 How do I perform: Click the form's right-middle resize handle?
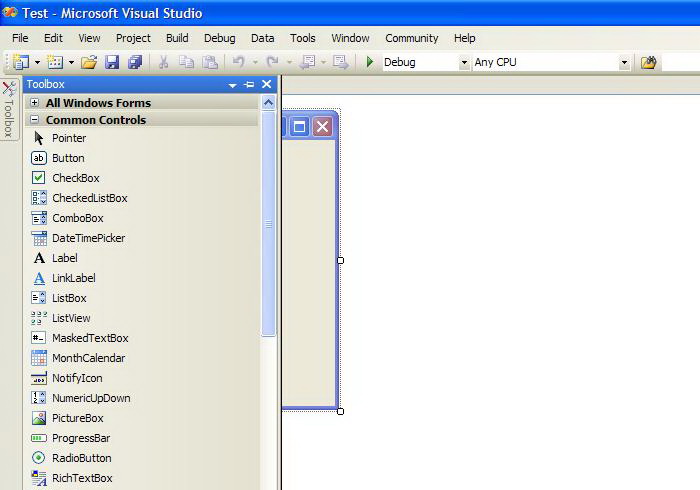340,260
